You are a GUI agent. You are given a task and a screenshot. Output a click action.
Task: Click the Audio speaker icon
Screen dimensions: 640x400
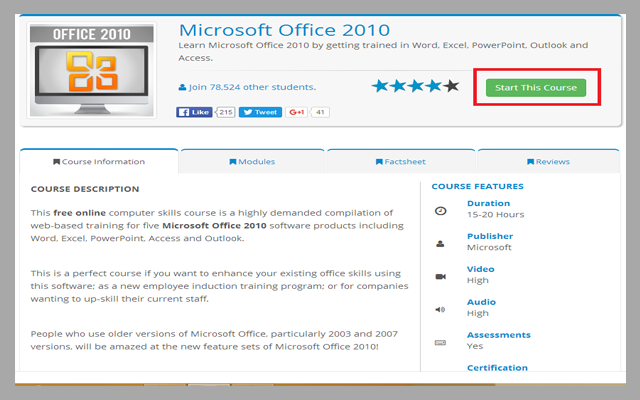point(440,309)
